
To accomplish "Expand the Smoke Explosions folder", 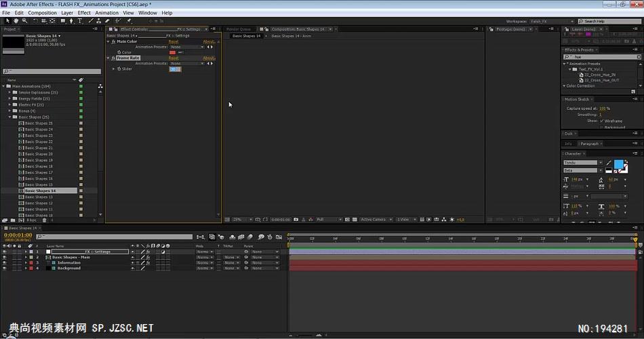I will pos(10,92).
